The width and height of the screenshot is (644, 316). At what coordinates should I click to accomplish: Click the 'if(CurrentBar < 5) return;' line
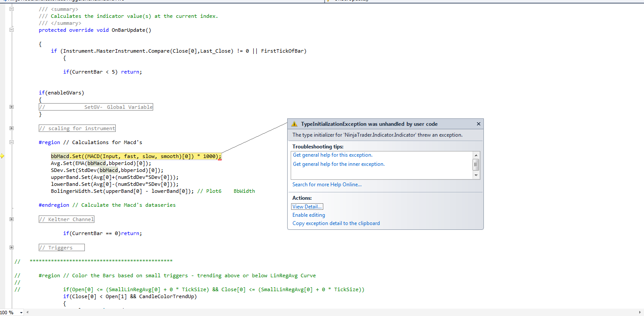pyautogui.click(x=103, y=72)
